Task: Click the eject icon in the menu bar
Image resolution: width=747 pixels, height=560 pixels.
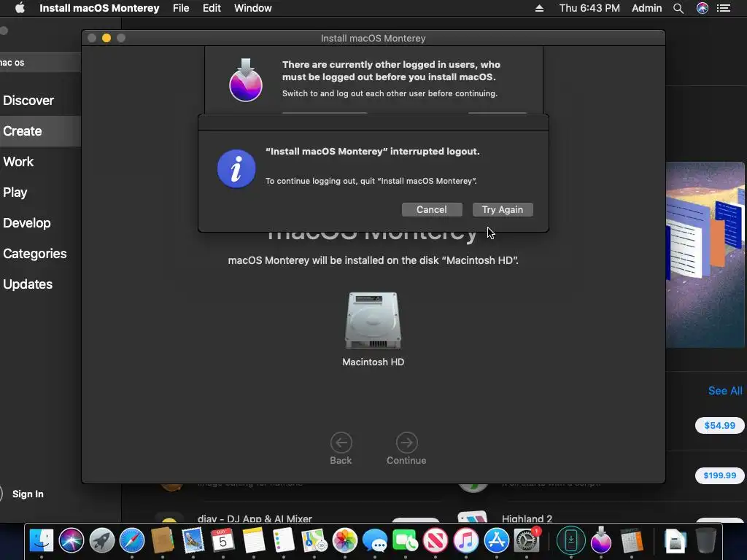Action: (x=539, y=8)
